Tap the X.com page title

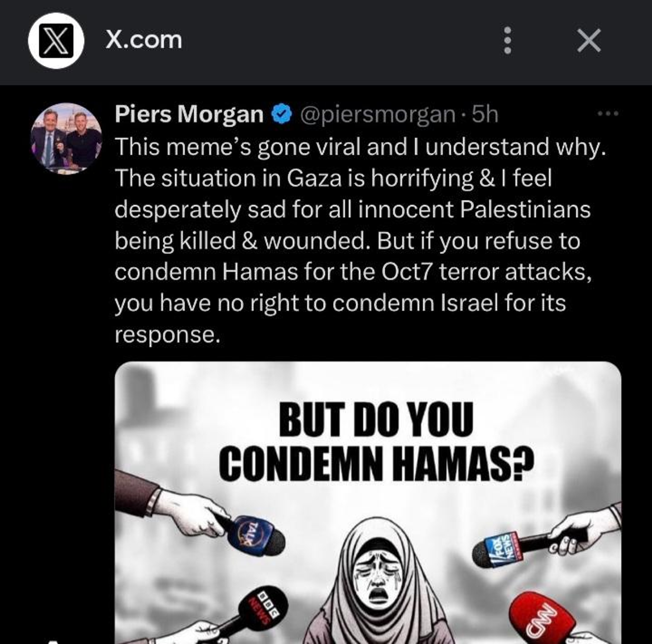click(x=144, y=40)
